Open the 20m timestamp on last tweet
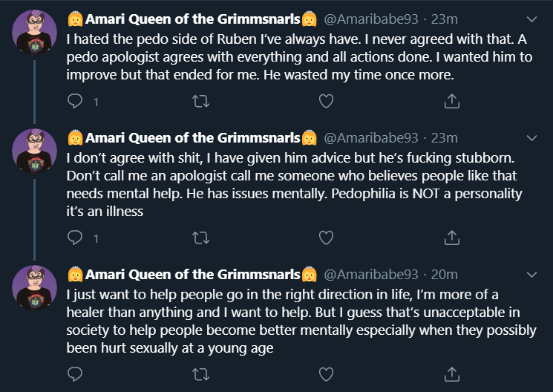The width and height of the screenshot is (553, 392). click(x=445, y=275)
